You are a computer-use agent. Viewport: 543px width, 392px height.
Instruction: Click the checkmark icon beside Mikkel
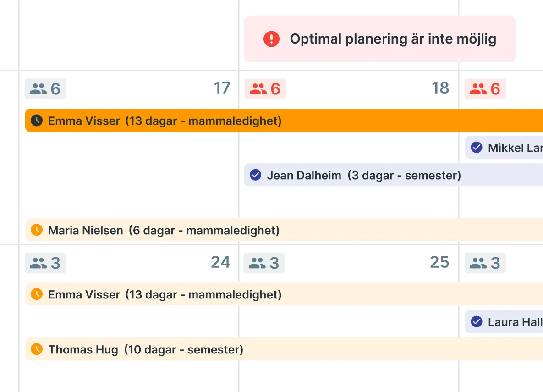[x=477, y=148]
